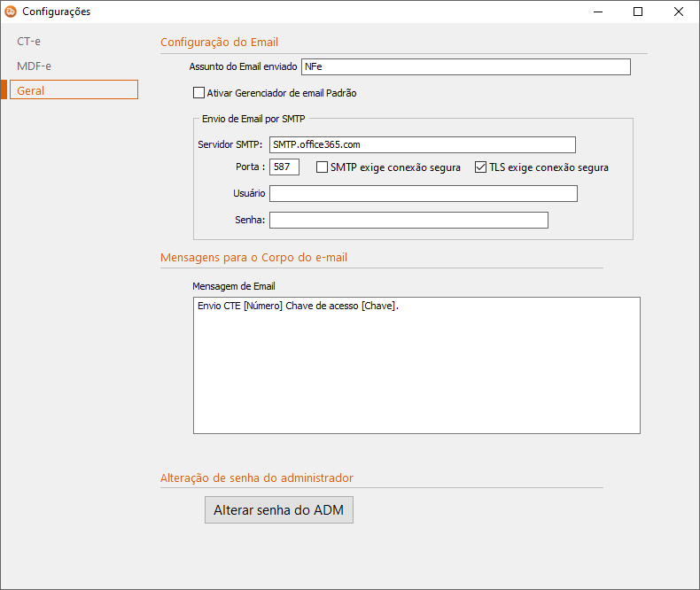The width and height of the screenshot is (700, 590).
Task: Click the Alteração de senha do administrador heading
Action: [x=256, y=477]
